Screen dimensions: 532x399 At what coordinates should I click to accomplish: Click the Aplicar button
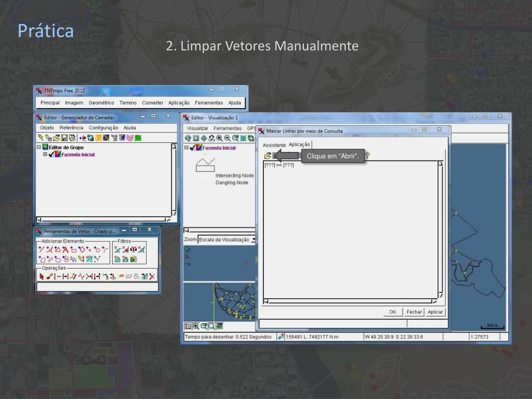click(435, 312)
